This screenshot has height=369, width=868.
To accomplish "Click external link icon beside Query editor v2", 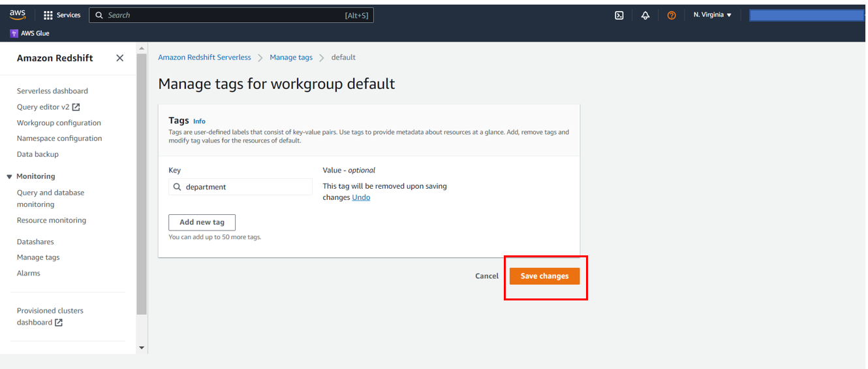I will (x=76, y=107).
